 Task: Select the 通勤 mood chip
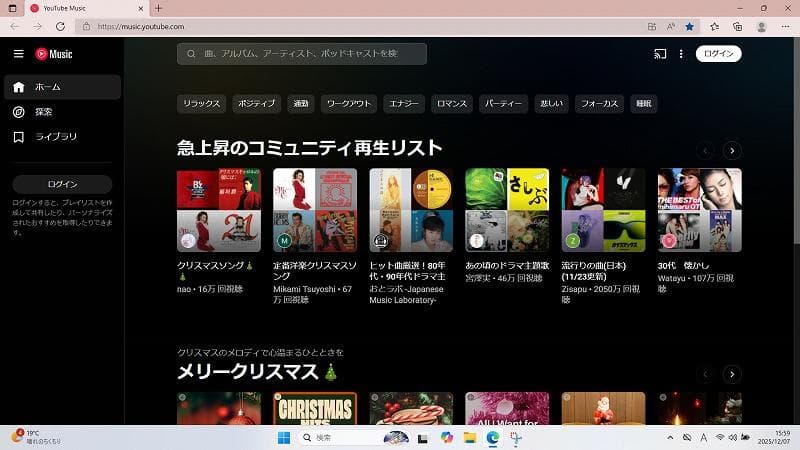click(x=301, y=104)
